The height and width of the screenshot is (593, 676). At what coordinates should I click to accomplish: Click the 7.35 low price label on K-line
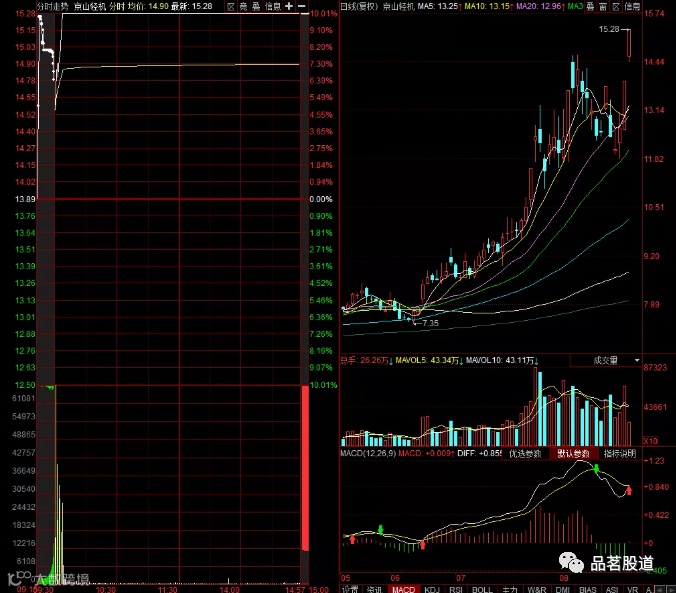(x=430, y=323)
